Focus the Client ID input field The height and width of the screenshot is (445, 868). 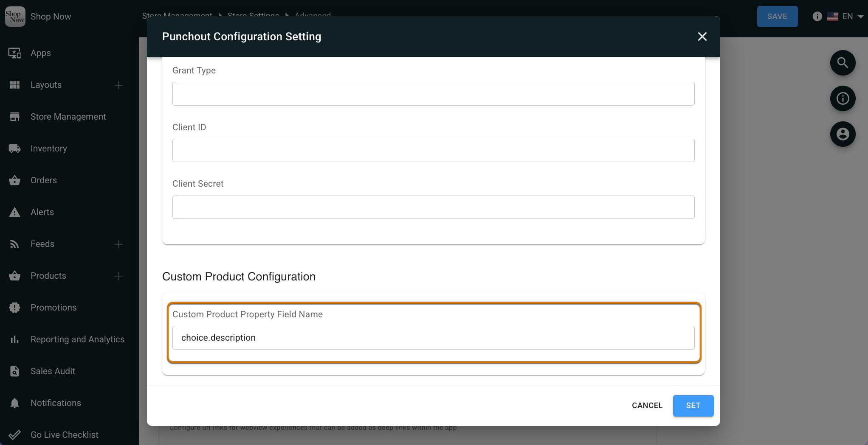[x=434, y=150]
